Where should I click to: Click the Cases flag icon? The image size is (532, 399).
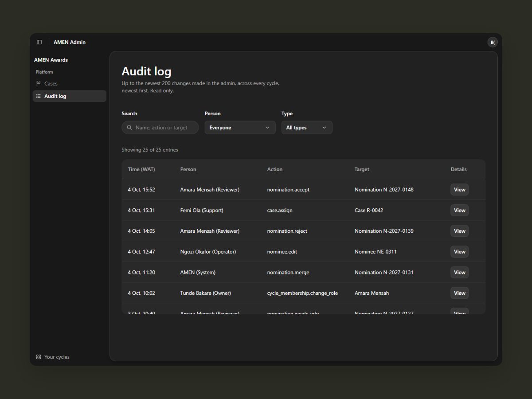click(x=39, y=83)
